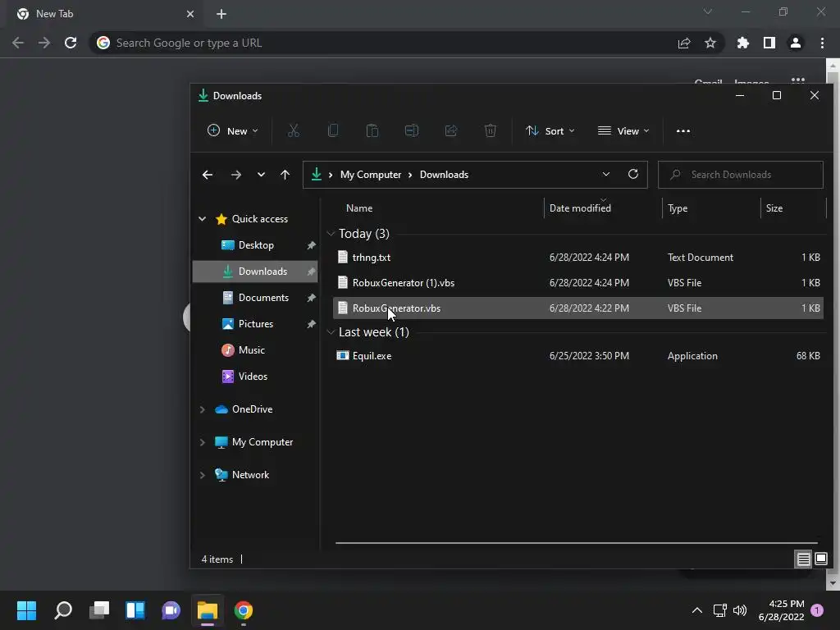840x630 pixels.
Task: Open the volume speaker tray icon
Action: [x=740, y=610]
